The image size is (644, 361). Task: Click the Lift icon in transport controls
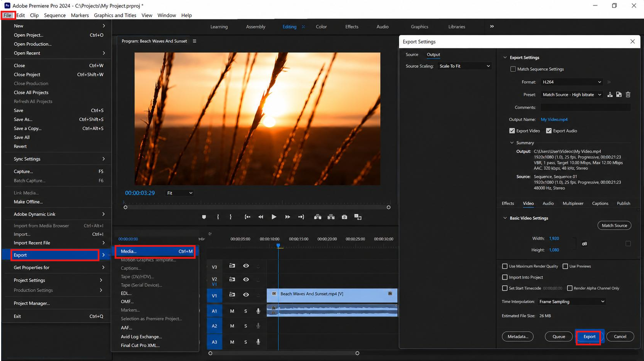[x=318, y=217]
